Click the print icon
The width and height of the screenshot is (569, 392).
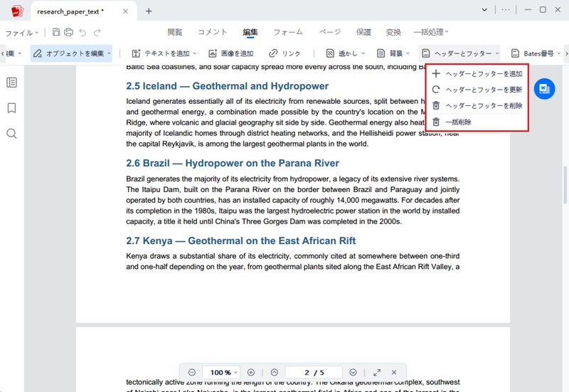[68, 32]
